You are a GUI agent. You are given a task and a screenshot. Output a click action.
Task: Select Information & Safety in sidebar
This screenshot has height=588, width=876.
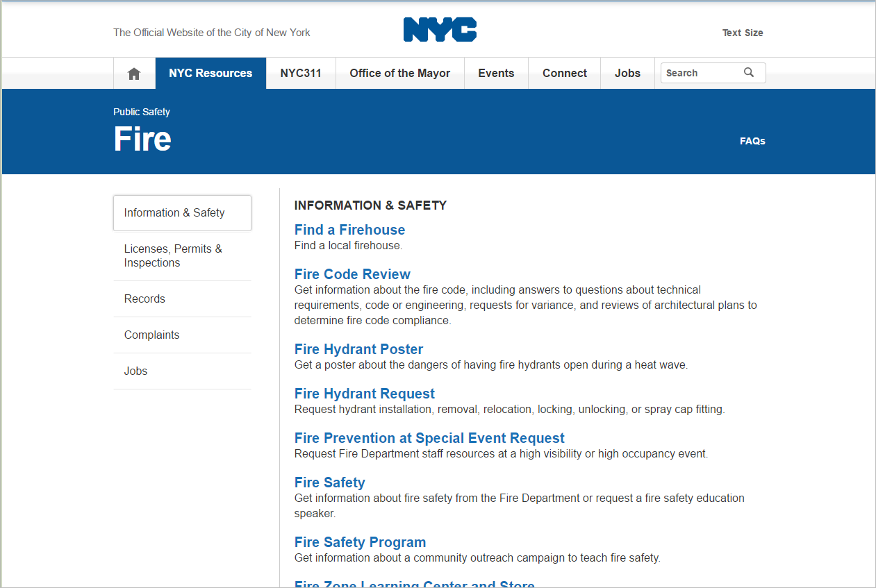pyautogui.click(x=174, y=213)
